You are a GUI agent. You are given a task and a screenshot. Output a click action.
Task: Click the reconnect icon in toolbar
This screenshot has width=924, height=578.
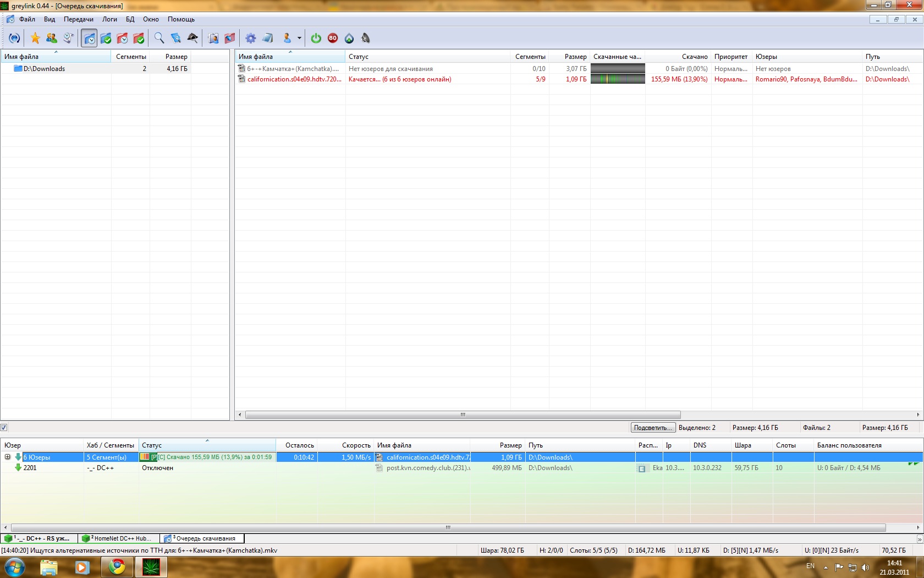tap(14, 38)
